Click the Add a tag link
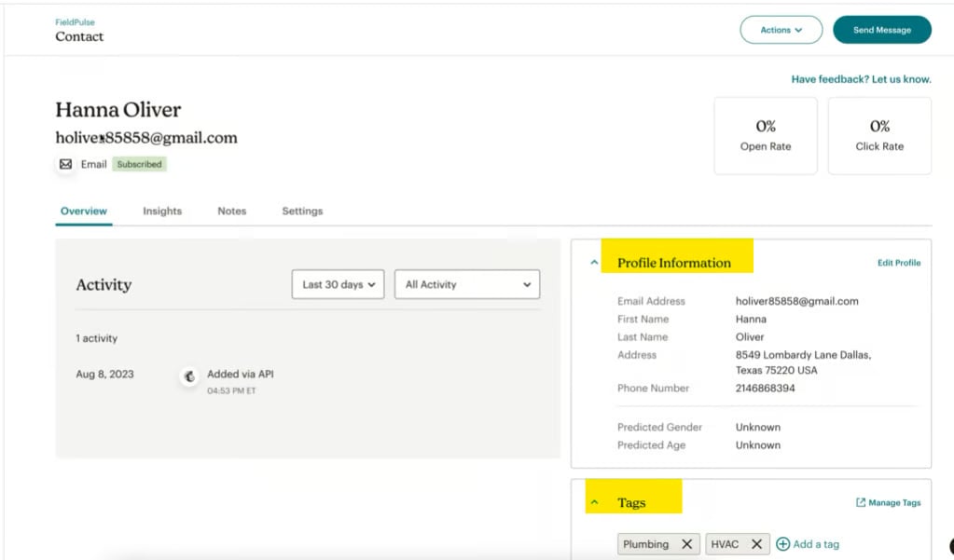The image size is (954, 560). pos(816,544)
